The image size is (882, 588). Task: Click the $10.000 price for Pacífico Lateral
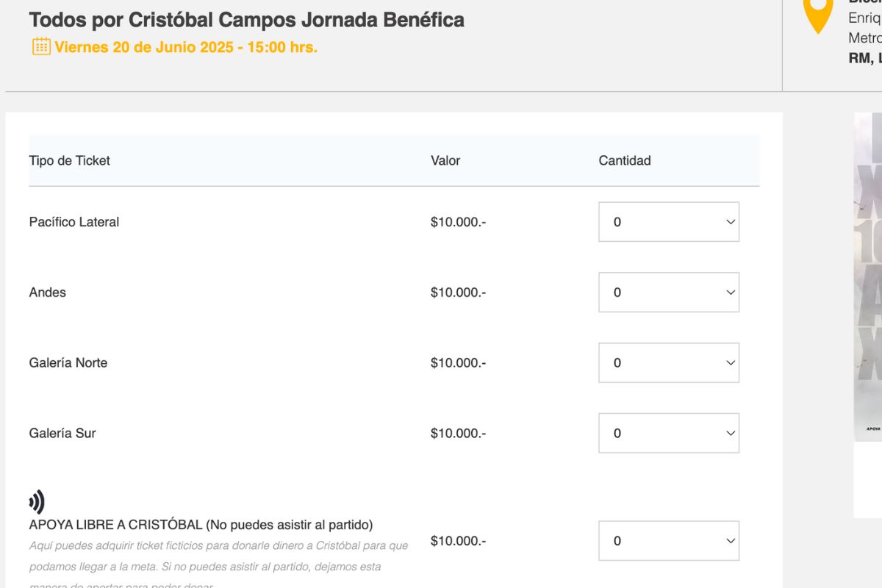(x=458, y=222)
